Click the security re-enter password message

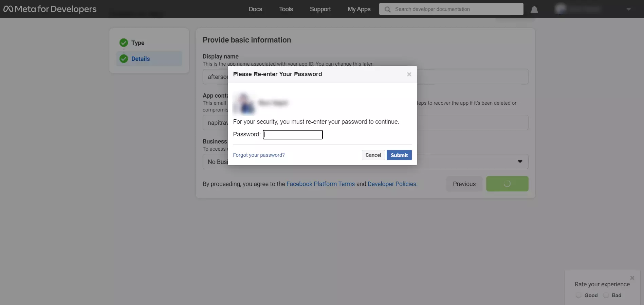(x=316, y=122)
